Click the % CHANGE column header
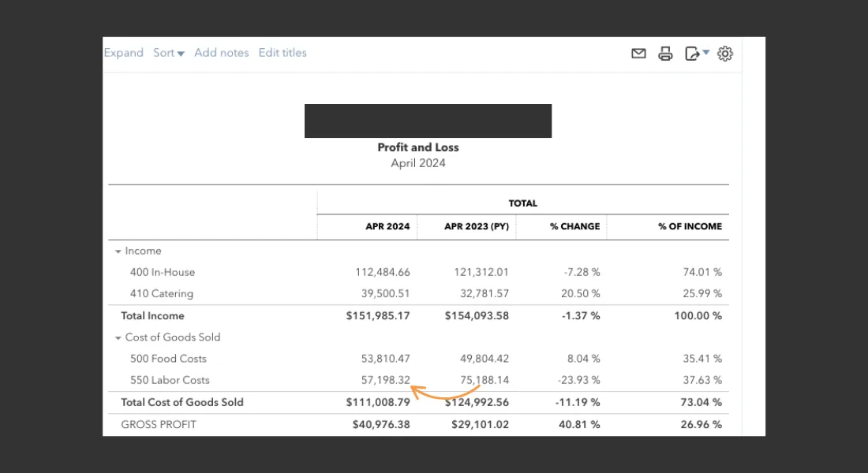The image size is (868, 473). 574,226
